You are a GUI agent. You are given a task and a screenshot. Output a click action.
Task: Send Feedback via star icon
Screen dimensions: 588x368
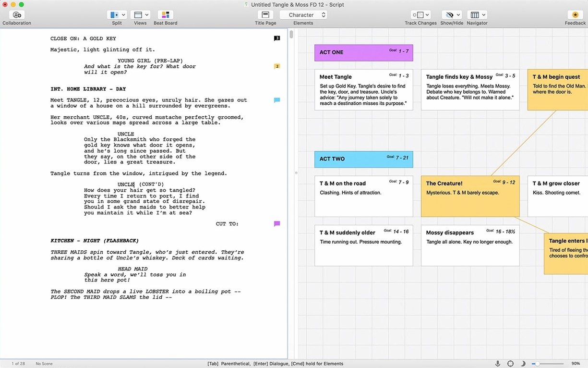[x=575, y=15]
